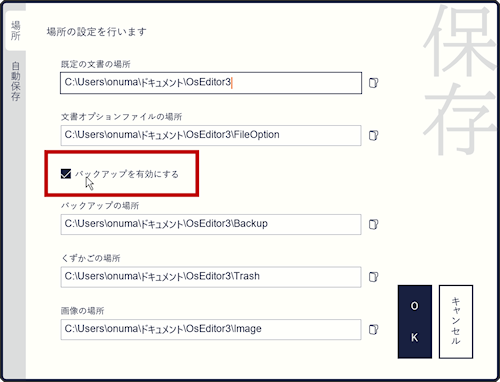Viewport: 500px width, 382px height.
Task: Click into the OsEditor3\FileOption path field
Action: coord(211,135)
